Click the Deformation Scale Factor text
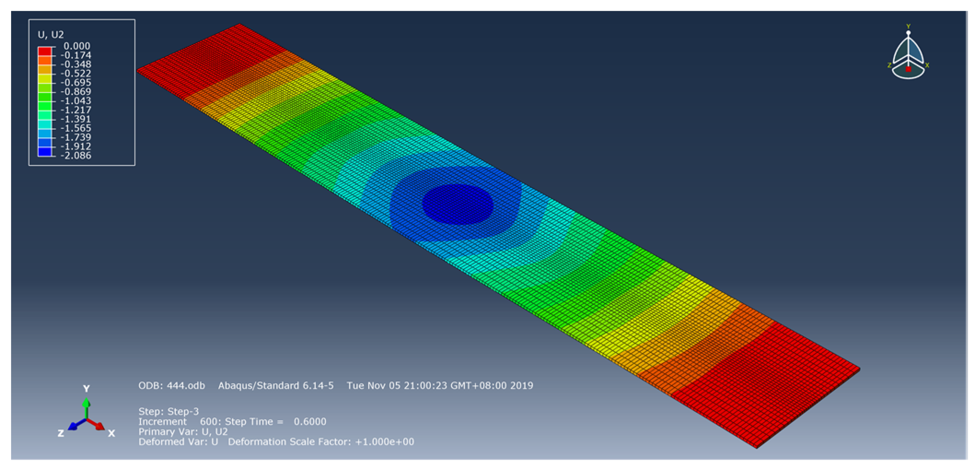This screenshot has width=980, height=474. (x=321, y=442)
